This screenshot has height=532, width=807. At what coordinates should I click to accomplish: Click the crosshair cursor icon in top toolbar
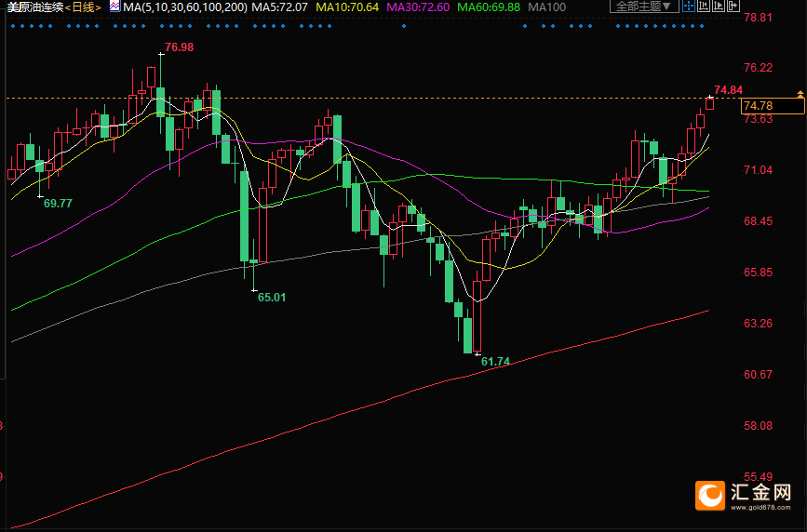tap(689, 6)
